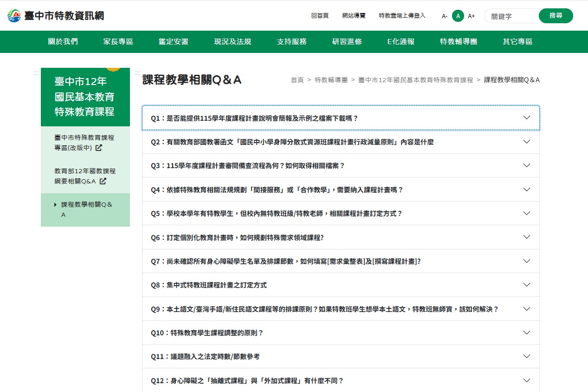Viewport: 588px width, 392px height.
Task: Click the 課程教學相關Q&A page heading
Action: click(192, 80)
